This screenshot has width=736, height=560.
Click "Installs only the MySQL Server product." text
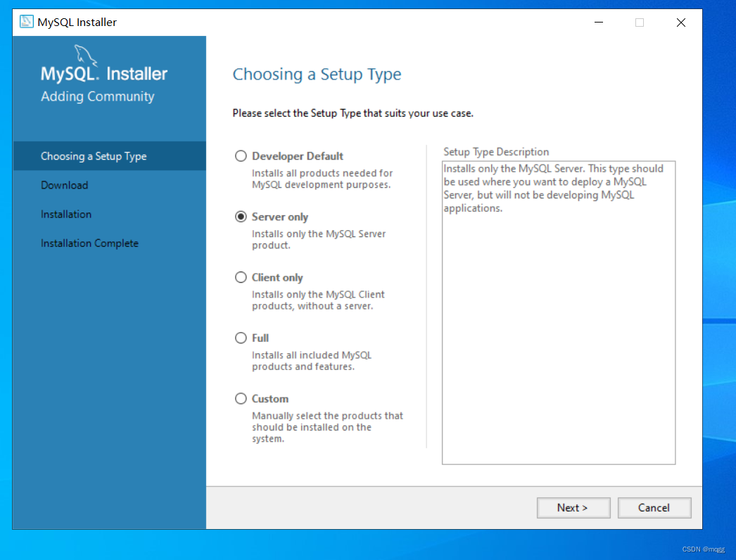coord(319,239)
